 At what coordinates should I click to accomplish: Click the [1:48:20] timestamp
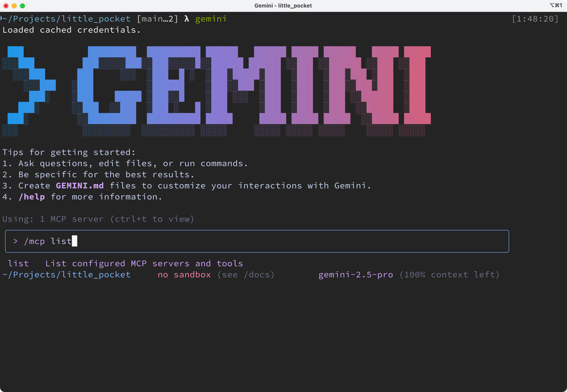pyautogui.click(x=535, y=19)
